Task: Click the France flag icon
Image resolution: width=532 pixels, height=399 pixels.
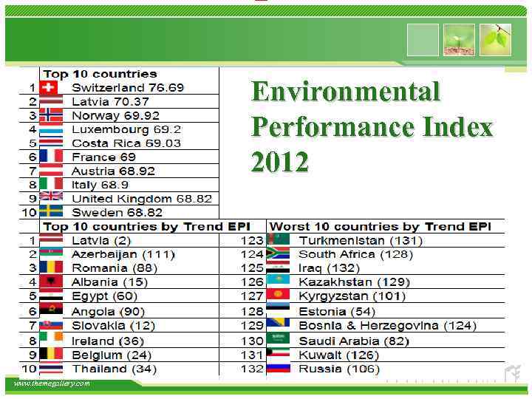Action: coord(51,156)
